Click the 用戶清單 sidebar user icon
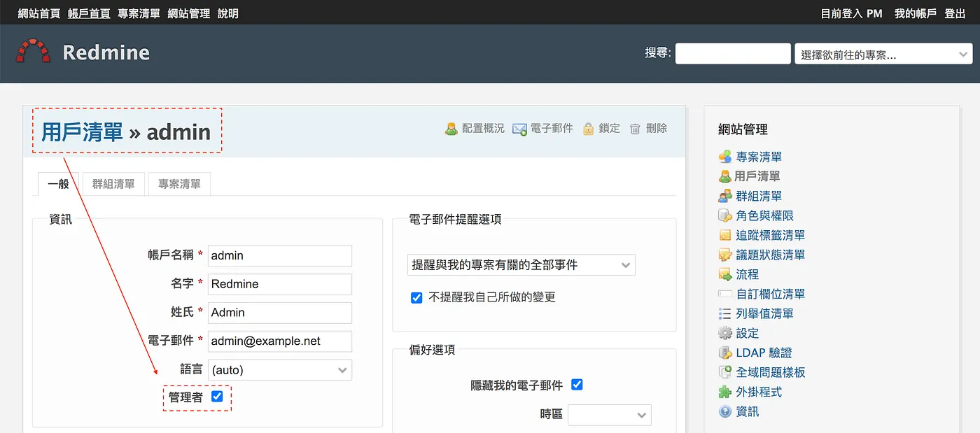The width and height of the screenshot is (980, 433). (725, 176)
